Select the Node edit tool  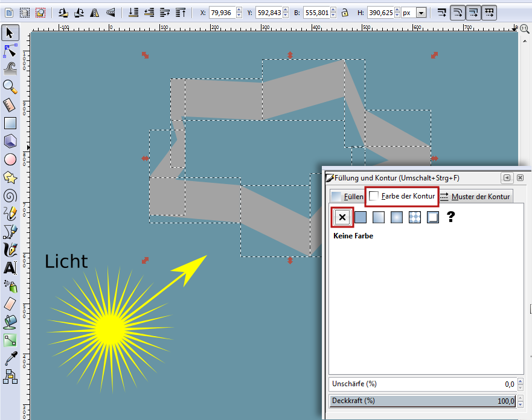pos(10,49)
